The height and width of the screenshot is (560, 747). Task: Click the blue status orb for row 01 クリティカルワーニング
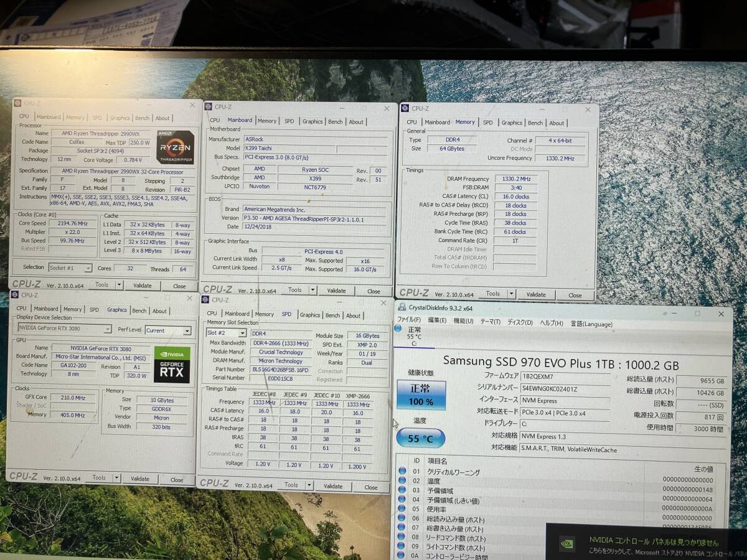tap(402, 471)
